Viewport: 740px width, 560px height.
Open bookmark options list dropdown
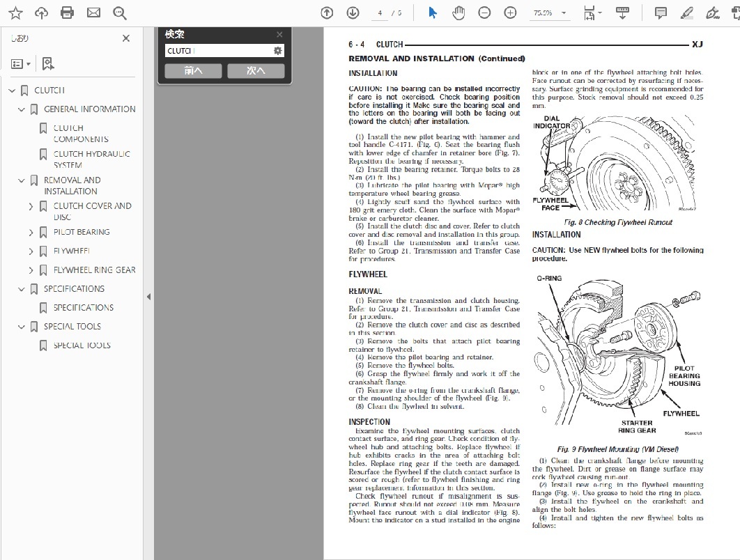click(21, 63)
